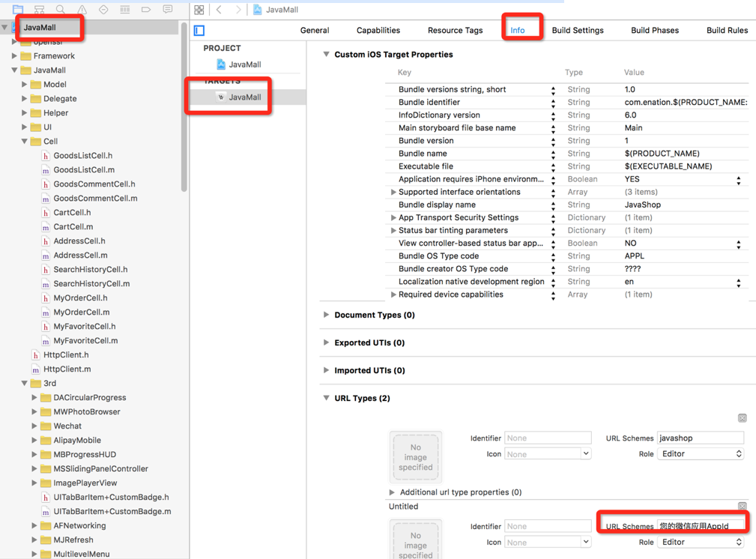
Task: Click URL Schemes field of Untitled URL type
Action: coord(701,526)
